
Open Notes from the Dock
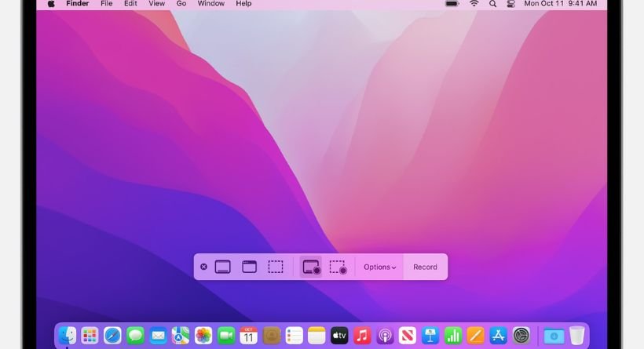coord(317,336)
